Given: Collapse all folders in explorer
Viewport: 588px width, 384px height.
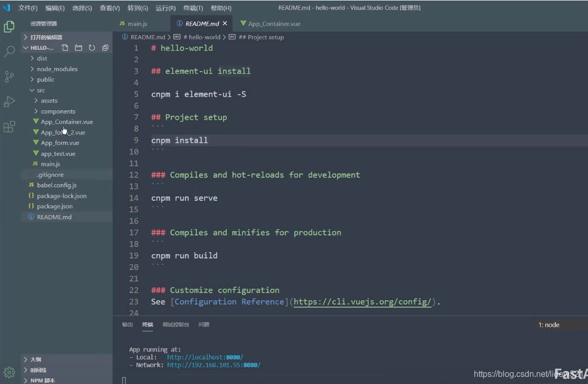Looking at the screenshot, I should [x=105, y=48].
